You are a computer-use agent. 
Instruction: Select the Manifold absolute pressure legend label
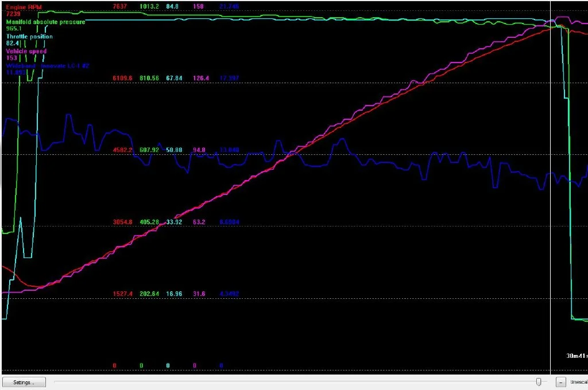pyautogui.click(x=46, y=22)
